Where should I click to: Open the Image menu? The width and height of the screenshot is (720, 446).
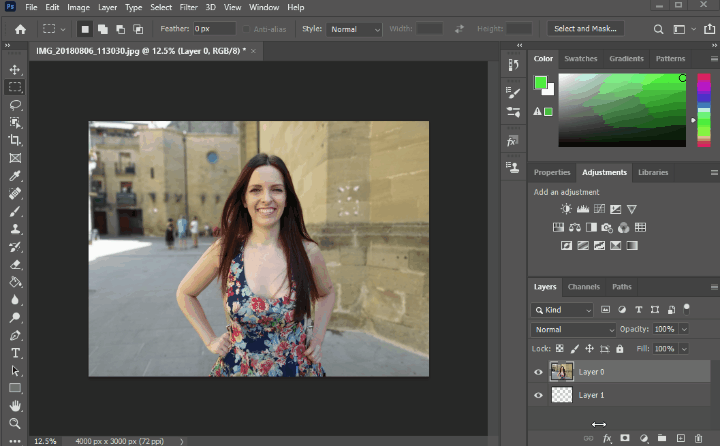78,7
